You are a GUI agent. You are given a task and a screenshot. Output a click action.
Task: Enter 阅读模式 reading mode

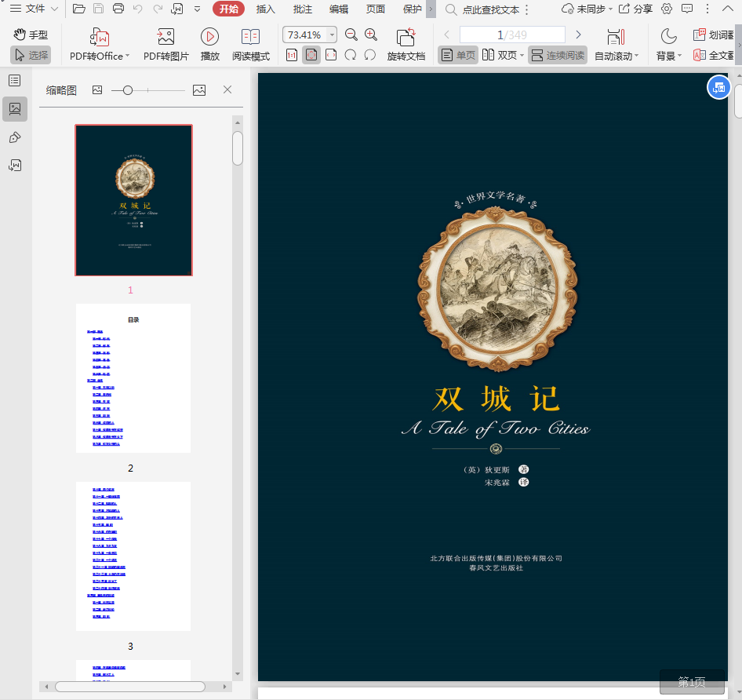click(x=250, y=37)
